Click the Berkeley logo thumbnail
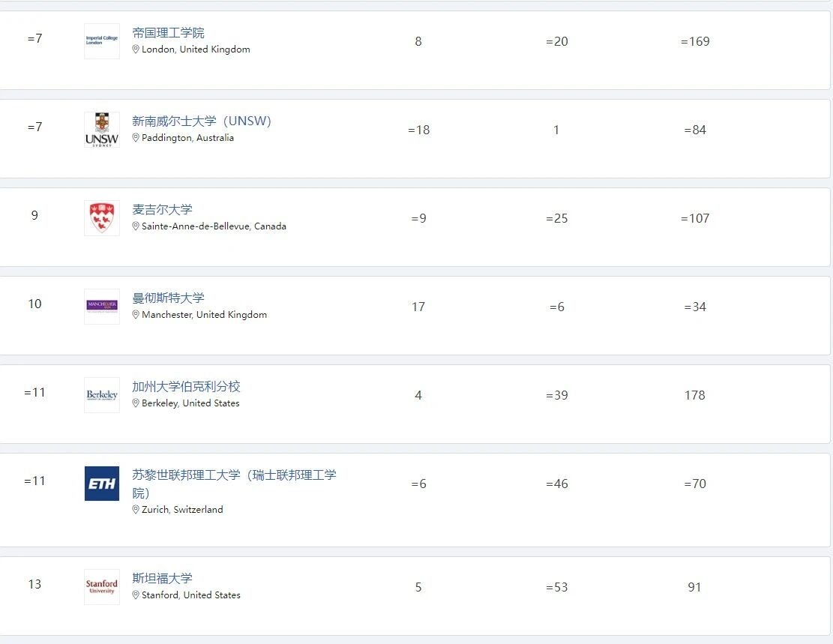The image size is (833, 644). [101, 395]
